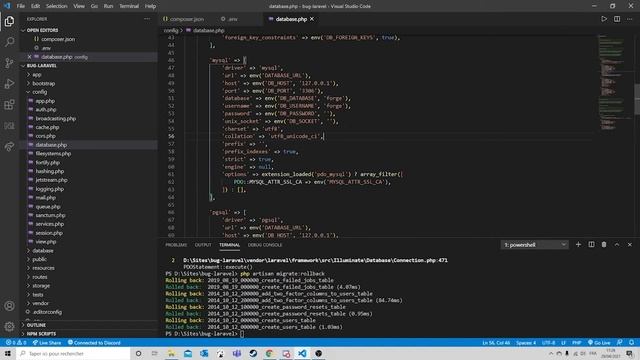640x360 pixels.
Task: Open the Terminal menu
Action: 129,6
